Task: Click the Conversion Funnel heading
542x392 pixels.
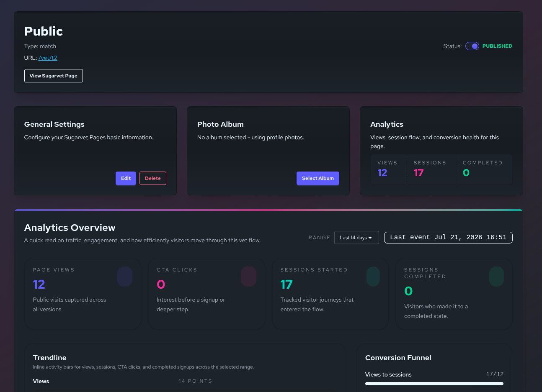Action: pos(398,358)
